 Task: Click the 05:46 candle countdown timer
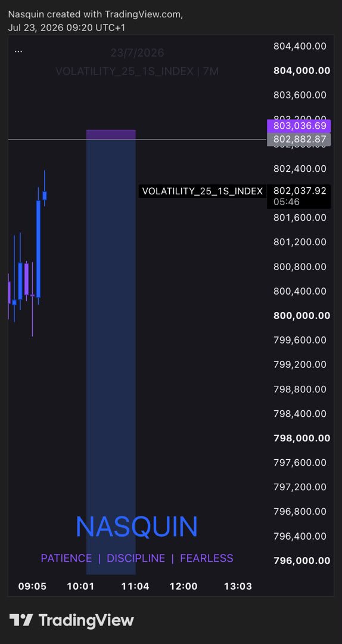tap(287, 202)
